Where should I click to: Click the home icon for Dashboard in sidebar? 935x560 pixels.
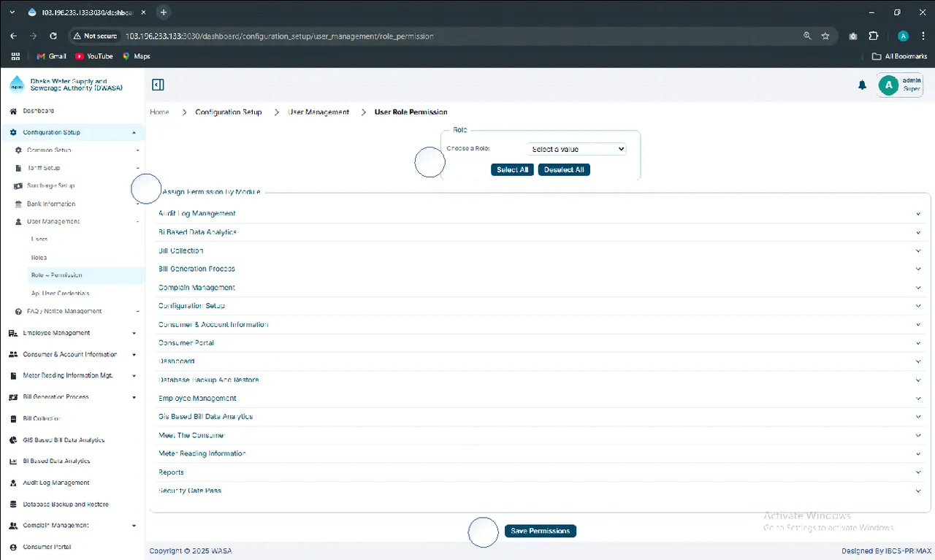(13, 111)
